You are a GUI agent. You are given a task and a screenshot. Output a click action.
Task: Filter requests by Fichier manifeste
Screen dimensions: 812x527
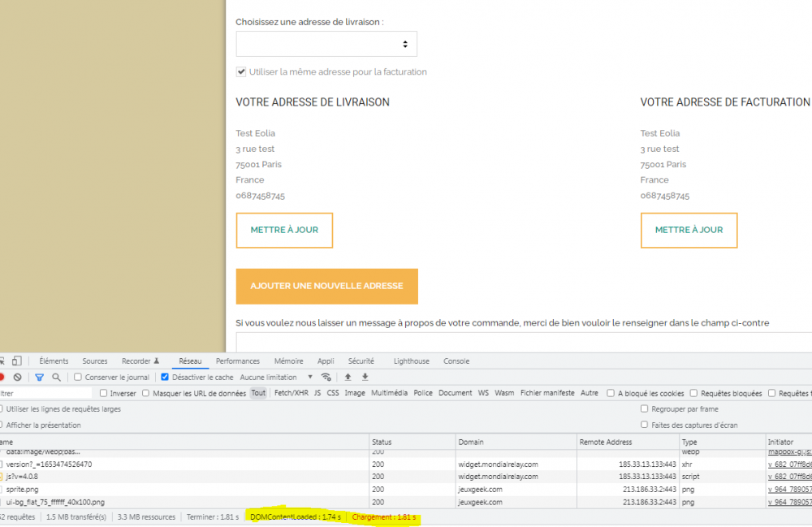pyautogui.click(x=547, y=393)
